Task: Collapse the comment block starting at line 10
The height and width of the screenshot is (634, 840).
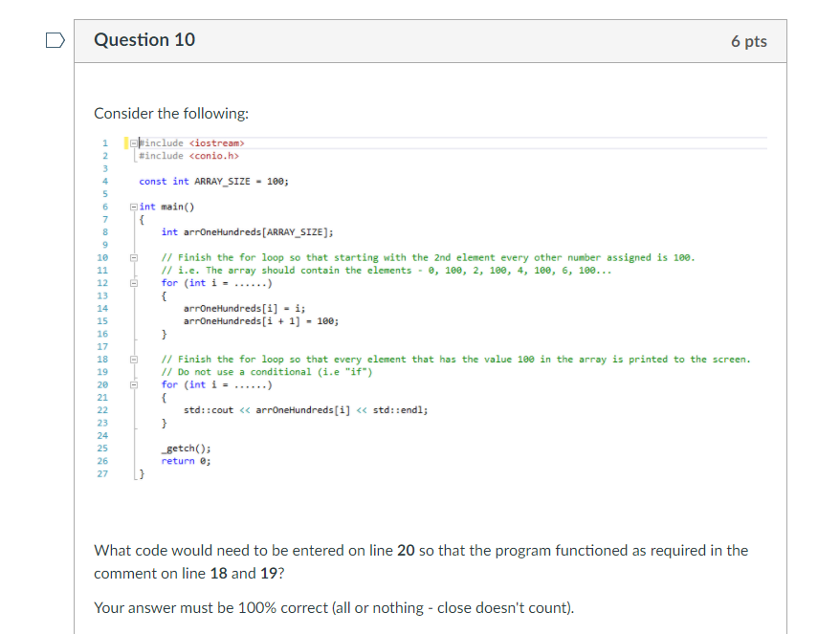Action: (x=132, y=258)
